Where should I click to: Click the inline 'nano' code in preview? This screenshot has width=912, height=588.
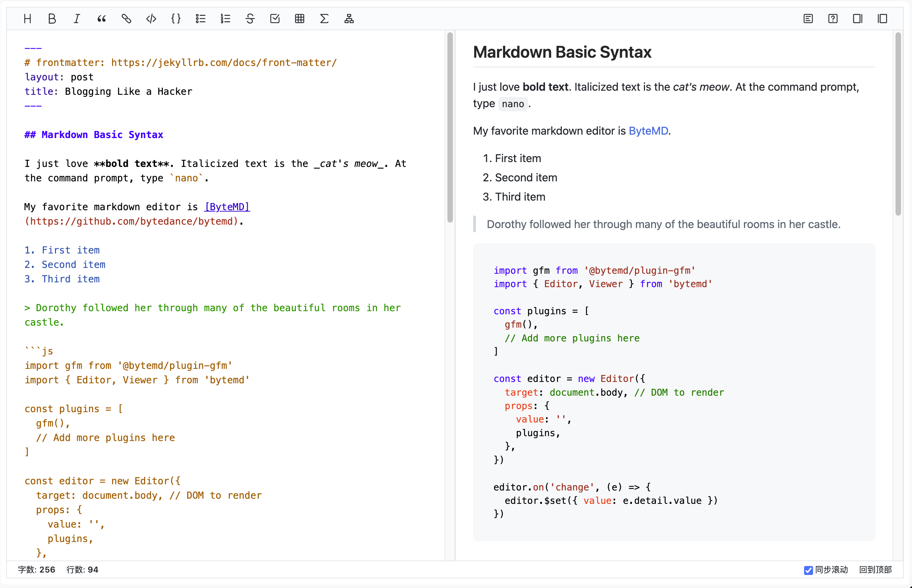click(x=513, y=104)
